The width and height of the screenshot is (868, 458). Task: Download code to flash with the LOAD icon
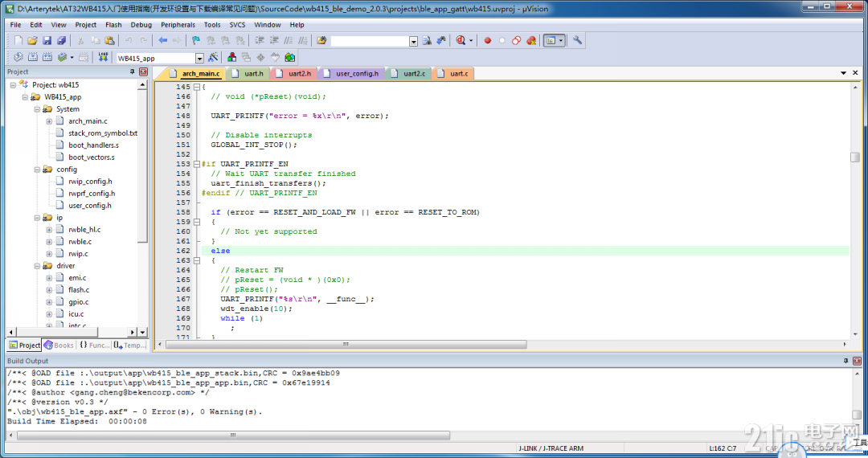pos(103,57)
